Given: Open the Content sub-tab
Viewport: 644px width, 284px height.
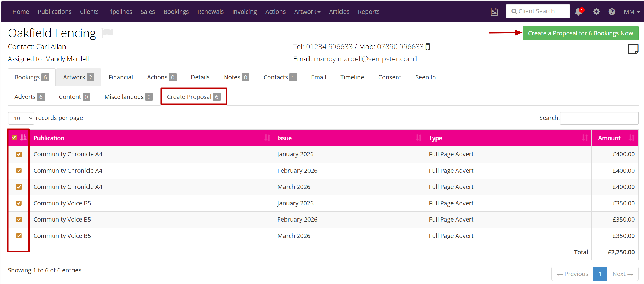Looking at the screenshot, I should pyautogui.click(x=74, y=97).
